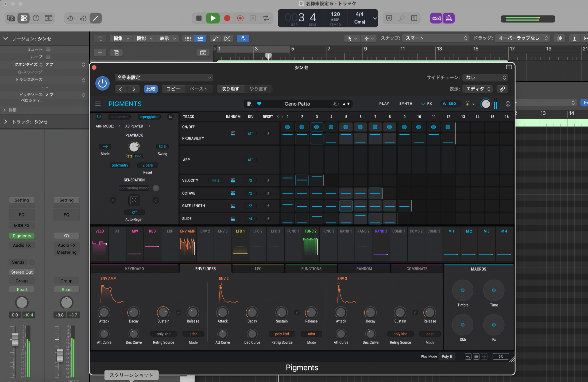Toggle the favorite heart for Geno Patto
Screen dimensions: 588x382
(259, 104)
